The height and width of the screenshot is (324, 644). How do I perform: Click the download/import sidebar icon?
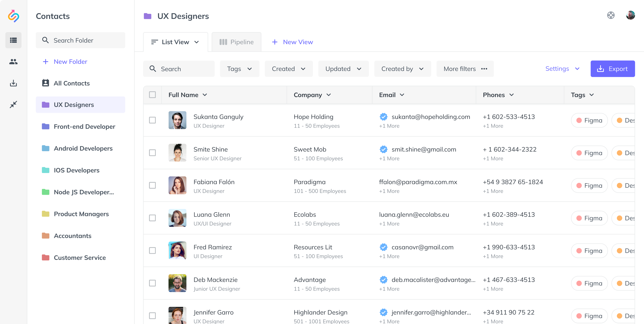[x=13, y=83]
